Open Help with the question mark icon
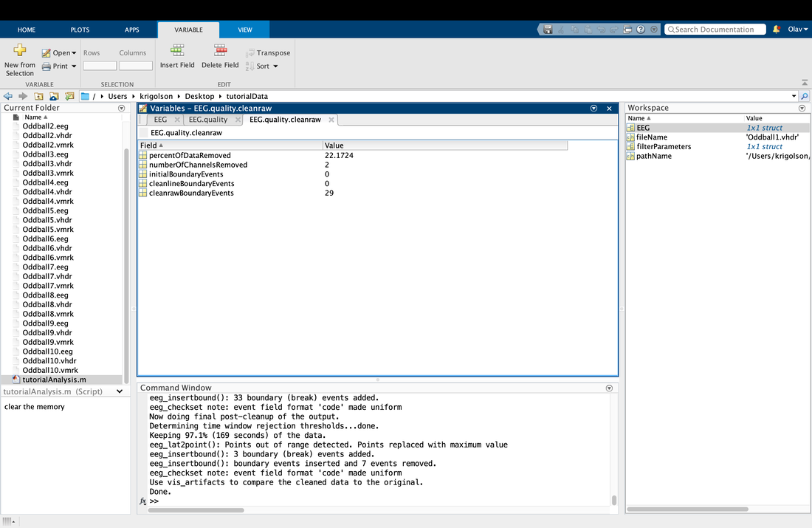812x528 pixels. tap(641, 30)
